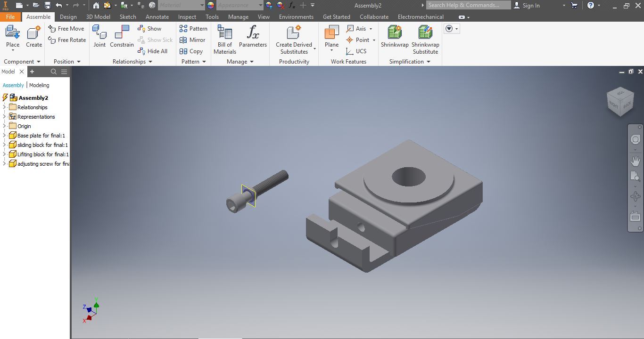
Task: Click Create Derived Substitutes
Action: click(294, 40)
